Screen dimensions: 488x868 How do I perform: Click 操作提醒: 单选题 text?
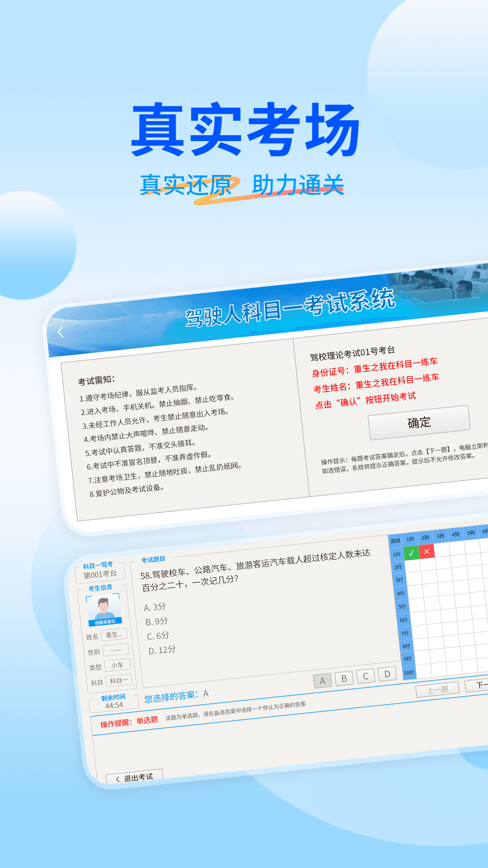click(129, 722)
